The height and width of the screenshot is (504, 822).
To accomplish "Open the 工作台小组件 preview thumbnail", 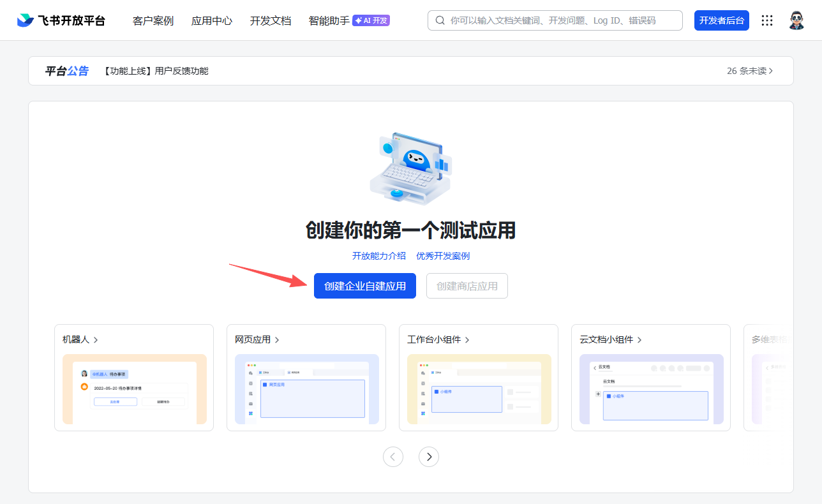I will pos(479,389).
